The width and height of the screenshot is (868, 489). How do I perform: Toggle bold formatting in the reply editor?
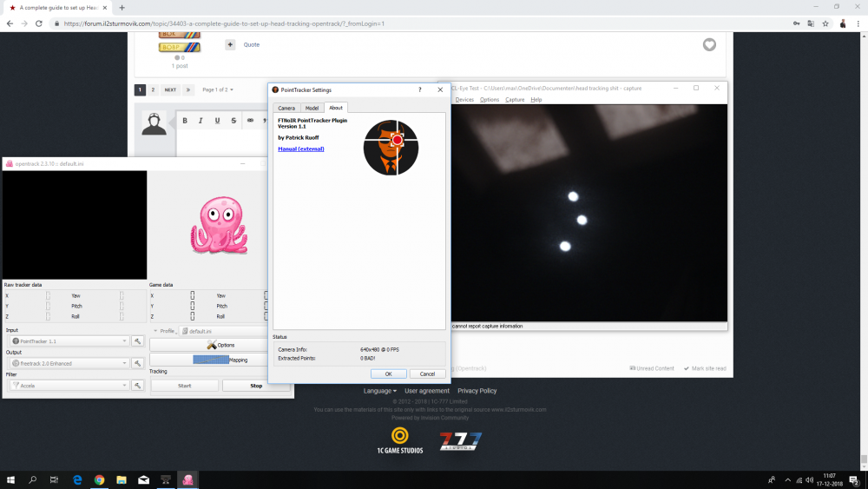(x=185, y=121)
